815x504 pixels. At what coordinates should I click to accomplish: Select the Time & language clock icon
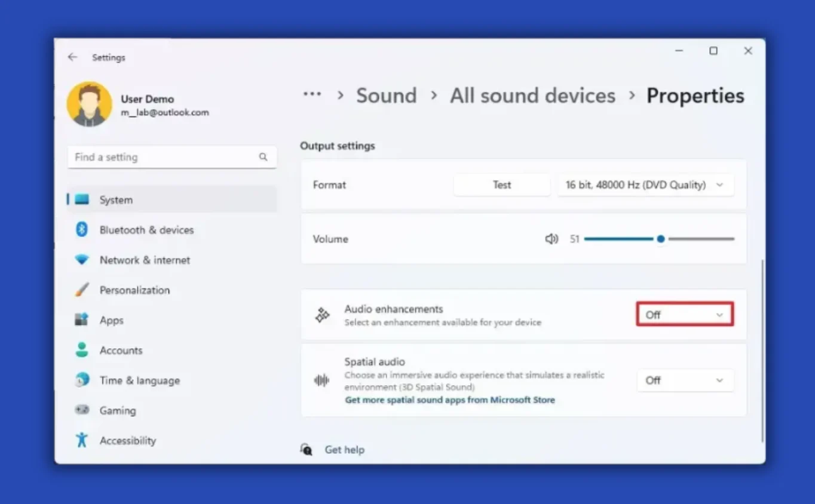81,380
